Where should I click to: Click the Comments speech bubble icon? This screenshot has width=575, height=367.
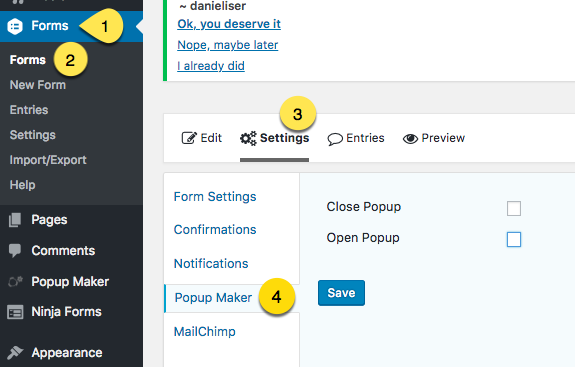[15, 251]
